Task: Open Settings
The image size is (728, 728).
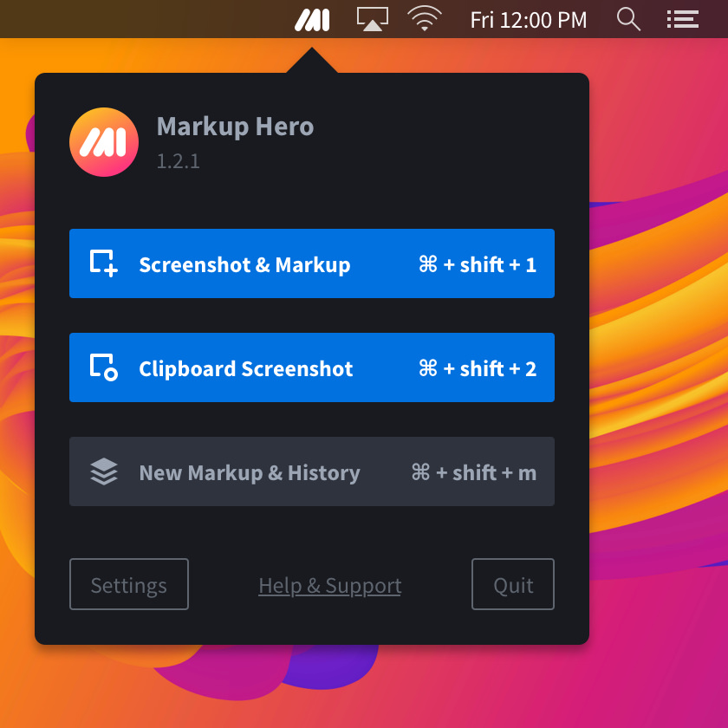Action: [x=129, y=585]
